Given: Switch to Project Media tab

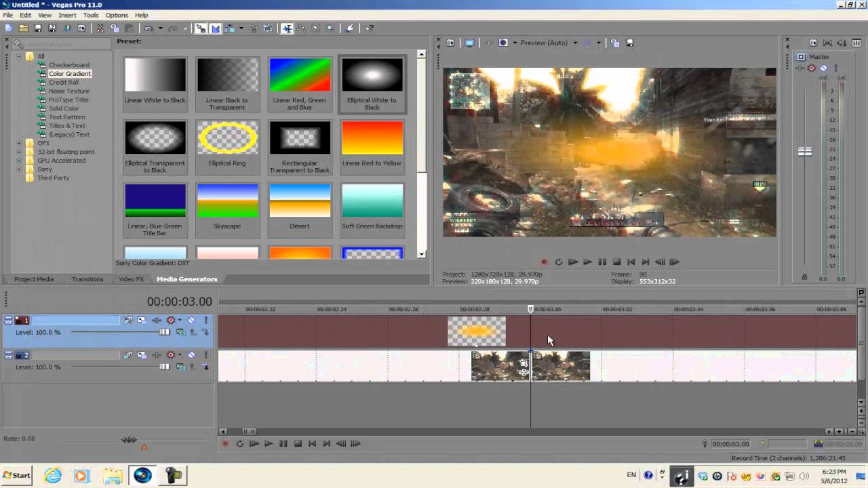Looking at the screenshot, I should point(34,279).
